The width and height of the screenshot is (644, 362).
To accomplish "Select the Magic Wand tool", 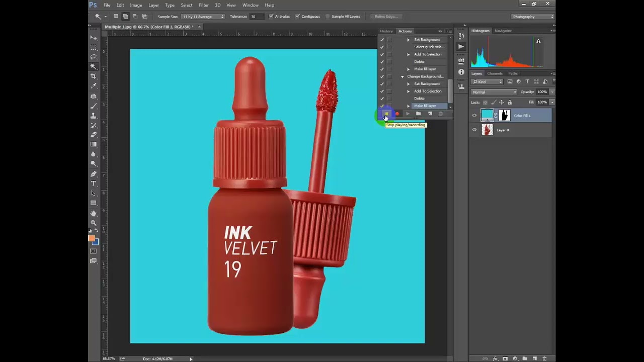I will point(94,66).
